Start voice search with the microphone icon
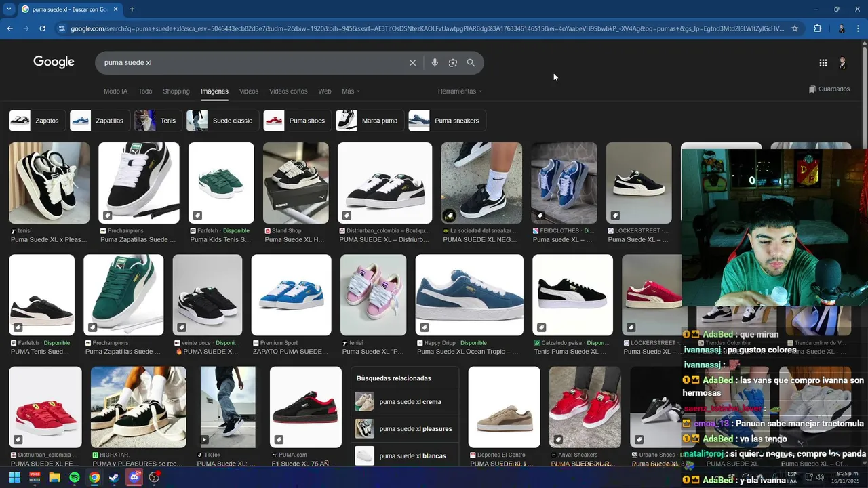The image size is (868, 488). point(435,63)
